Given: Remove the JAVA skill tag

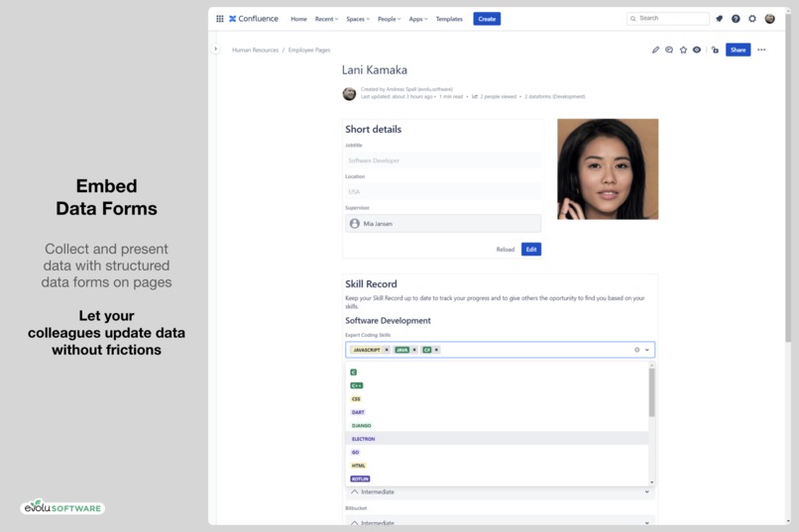Looking at the screenshot, I should [x=414, y=350].
